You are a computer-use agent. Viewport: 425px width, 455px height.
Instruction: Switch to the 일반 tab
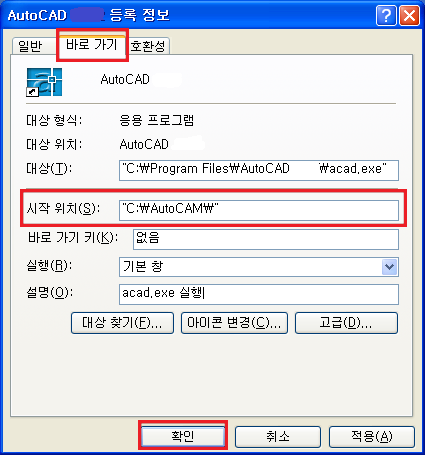[33, 46]
